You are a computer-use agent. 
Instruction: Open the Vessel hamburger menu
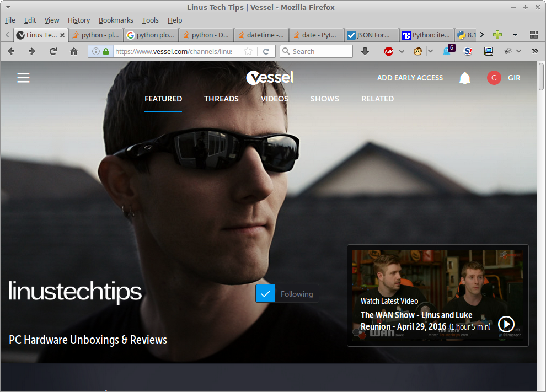click(x=23, y=78)
